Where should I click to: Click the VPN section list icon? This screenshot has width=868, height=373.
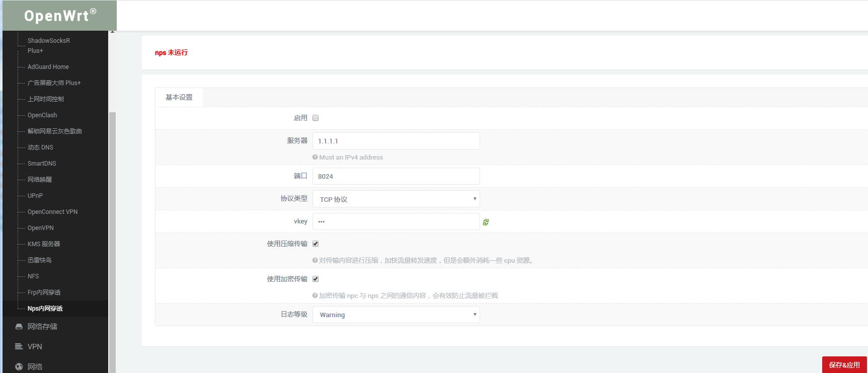(x=19, y=346)
